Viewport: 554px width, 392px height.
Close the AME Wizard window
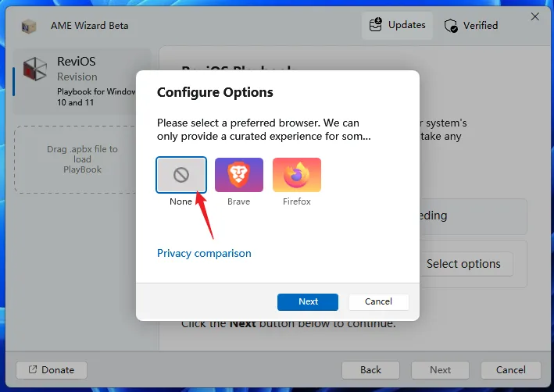click(x=535, y=16)
